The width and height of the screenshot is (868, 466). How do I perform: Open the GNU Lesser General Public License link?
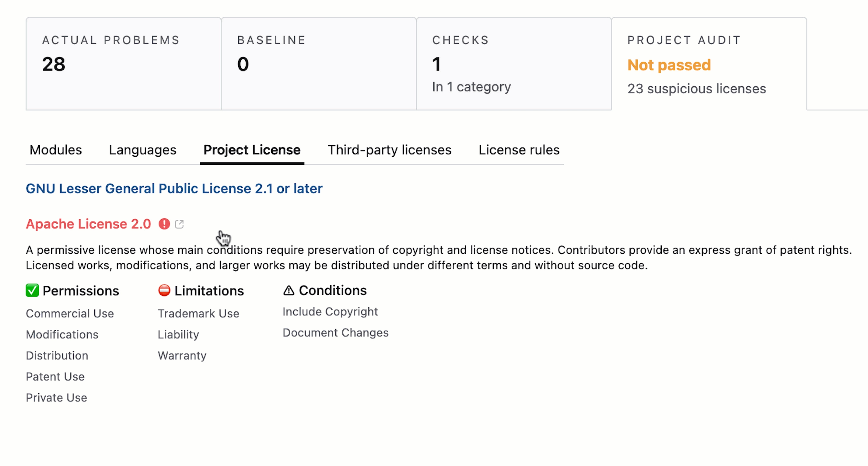coord(174,188)
